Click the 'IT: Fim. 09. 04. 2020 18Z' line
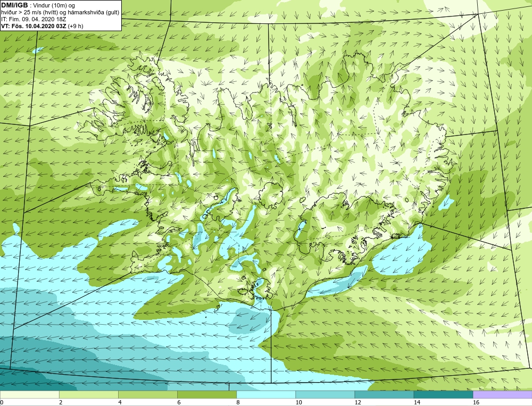 tap(34, 19)
